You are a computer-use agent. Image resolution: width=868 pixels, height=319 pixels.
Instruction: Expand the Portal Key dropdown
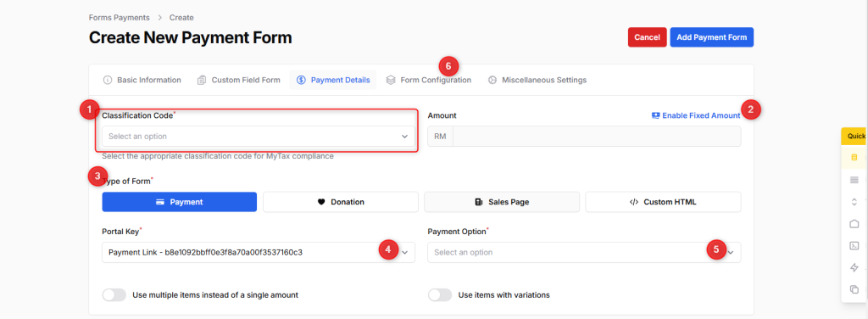(x=259, y=252)
